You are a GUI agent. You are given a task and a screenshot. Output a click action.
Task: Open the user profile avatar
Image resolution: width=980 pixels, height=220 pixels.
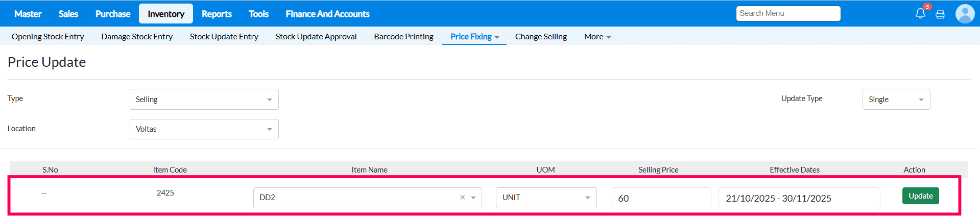[x=965, y=14]
